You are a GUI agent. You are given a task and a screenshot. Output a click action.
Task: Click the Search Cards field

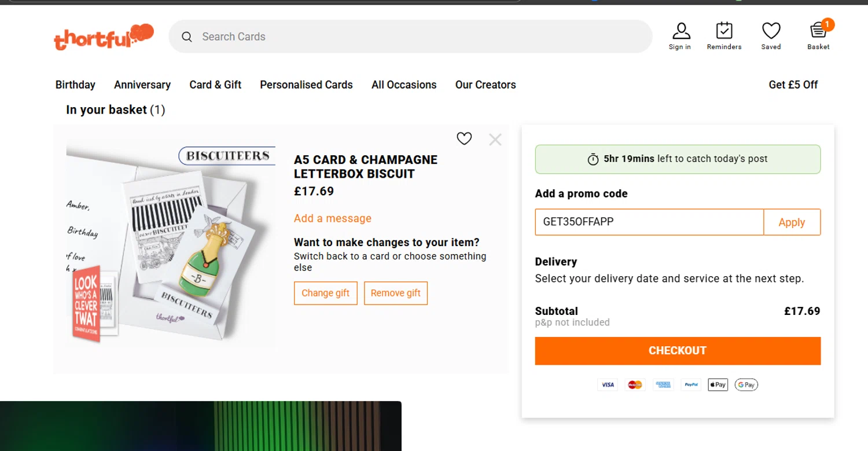coord(417,36)
